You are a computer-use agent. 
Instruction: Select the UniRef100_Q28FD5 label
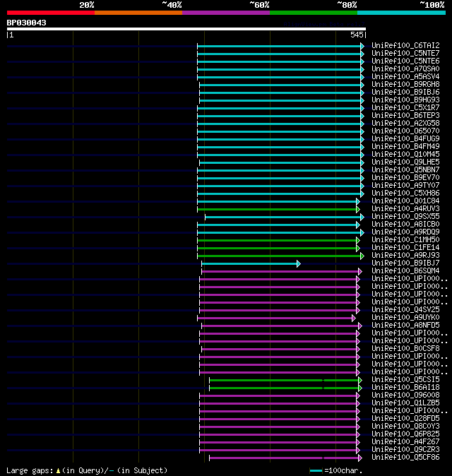tap(405, 419)
